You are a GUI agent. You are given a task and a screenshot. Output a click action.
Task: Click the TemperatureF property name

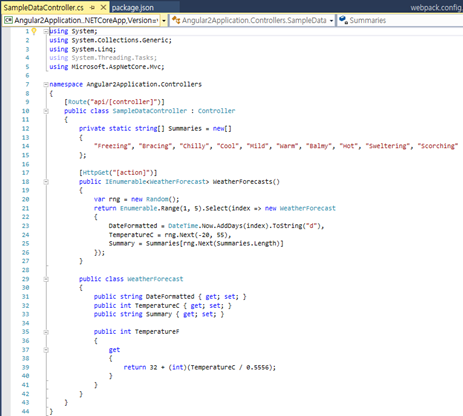click(157, 332)
